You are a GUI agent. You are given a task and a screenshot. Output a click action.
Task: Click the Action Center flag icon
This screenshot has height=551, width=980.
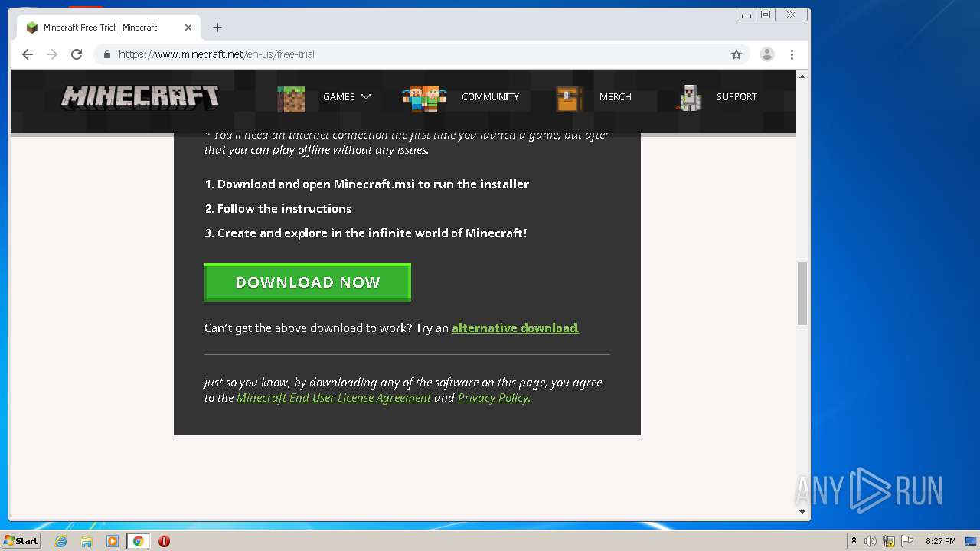pyautogui.click(x=907, y=541)
